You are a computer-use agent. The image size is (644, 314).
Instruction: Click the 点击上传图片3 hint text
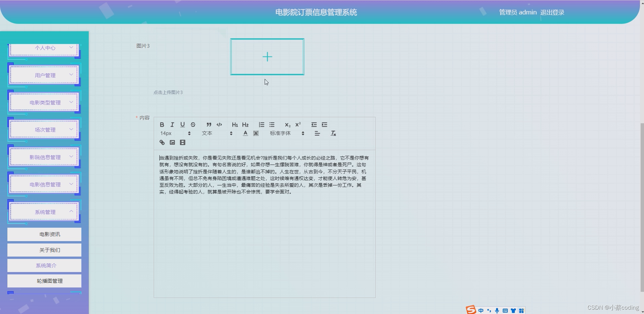(x=168, y=92)
